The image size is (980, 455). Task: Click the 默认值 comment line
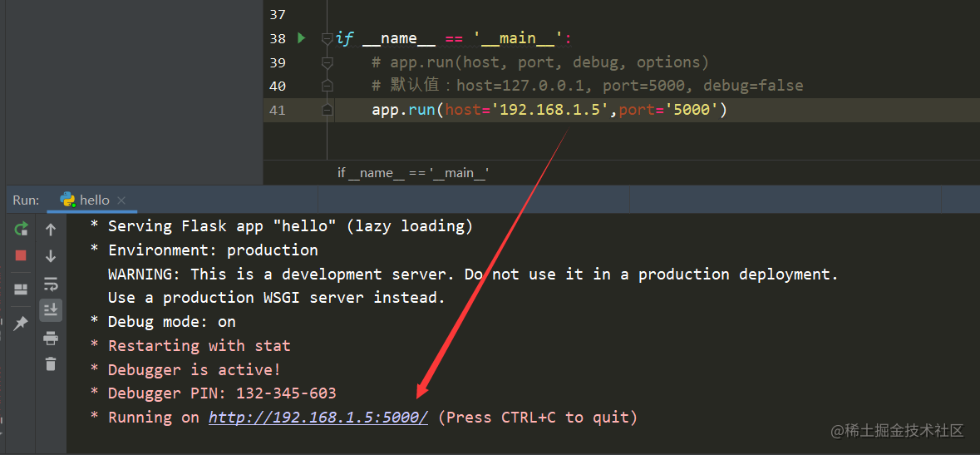(588, 86)
